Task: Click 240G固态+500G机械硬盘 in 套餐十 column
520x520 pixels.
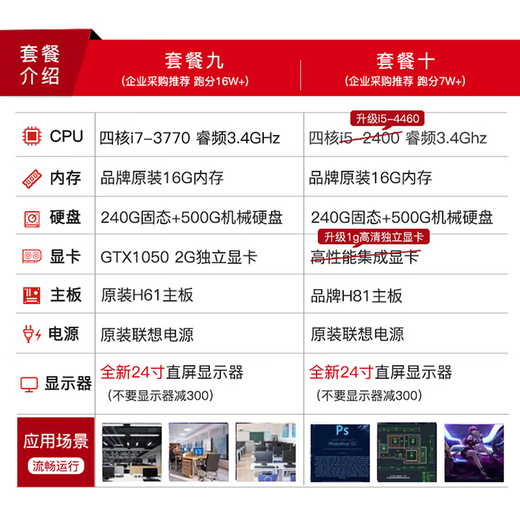Action: pyautogui.click(x=402, y=217)
